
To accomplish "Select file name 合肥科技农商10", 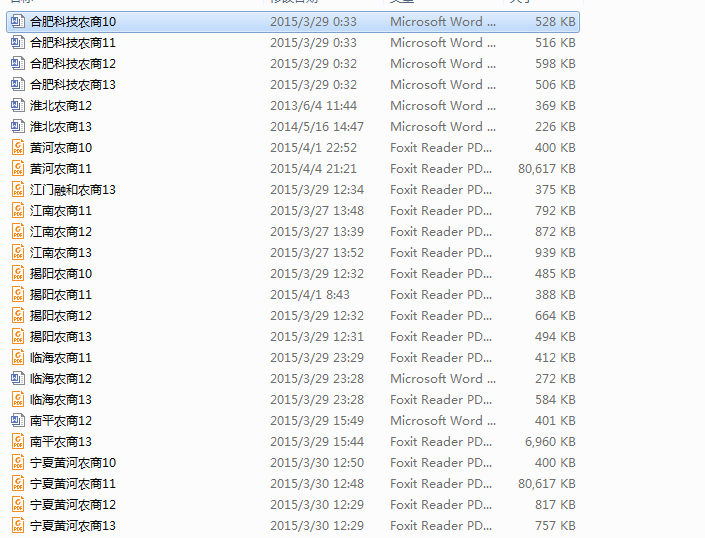I will (73, 22).
